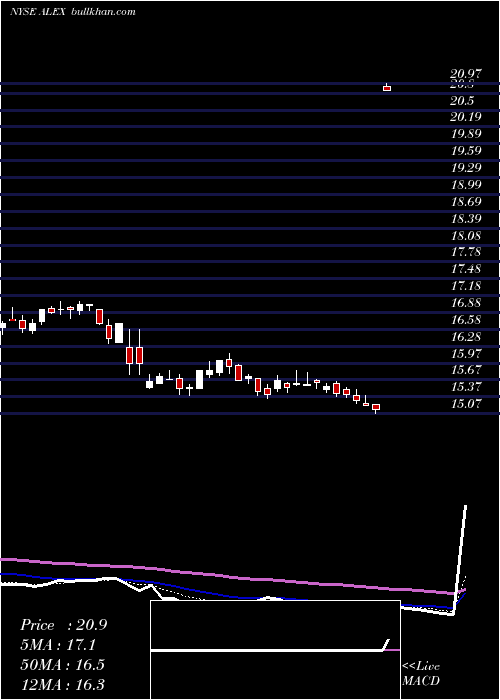500x700 pixels.
Task: Click the 15.67 price axis label
Action: point(466,370)
